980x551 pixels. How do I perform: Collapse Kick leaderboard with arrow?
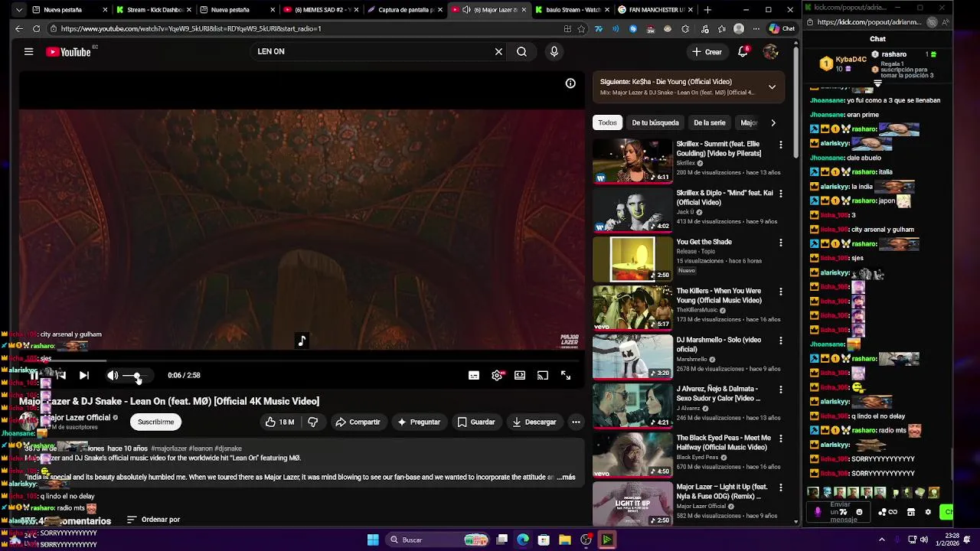pyautogui.click(x=877, y=83)
